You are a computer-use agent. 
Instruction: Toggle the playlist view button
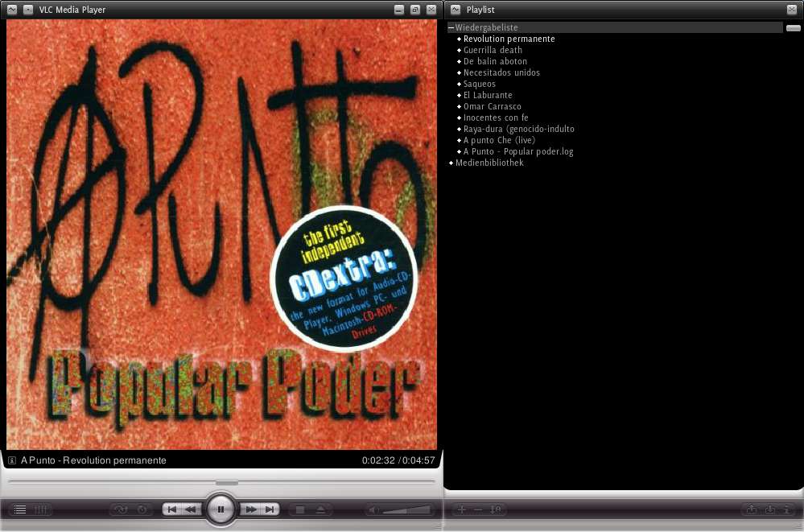pyautogui.click(x=20, y=509)
